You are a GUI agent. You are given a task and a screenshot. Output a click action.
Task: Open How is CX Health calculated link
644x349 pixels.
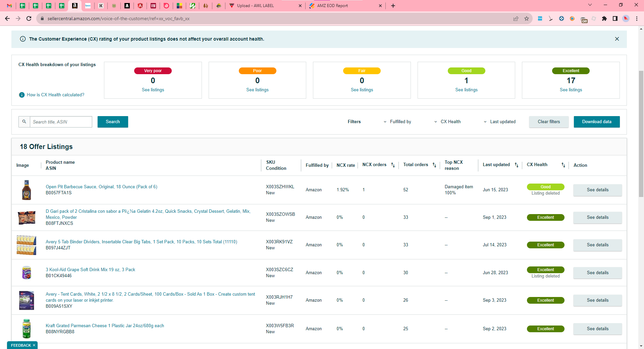[55, 95]
